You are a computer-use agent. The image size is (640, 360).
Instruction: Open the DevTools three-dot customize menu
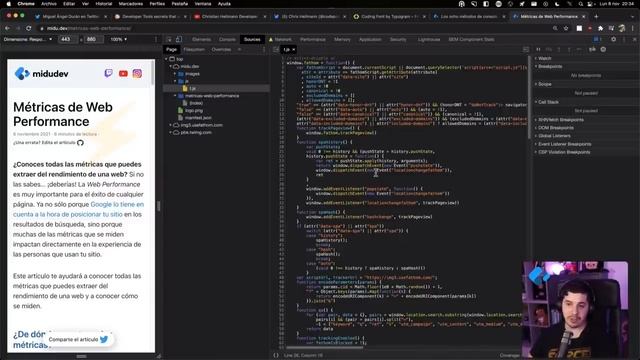(x=624, y=40)
